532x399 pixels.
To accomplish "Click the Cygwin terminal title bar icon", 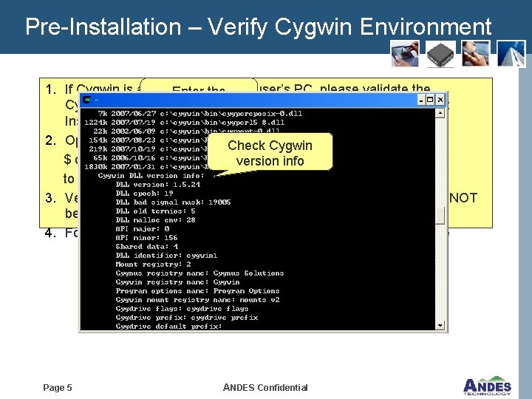I will (x=87, y=100).
